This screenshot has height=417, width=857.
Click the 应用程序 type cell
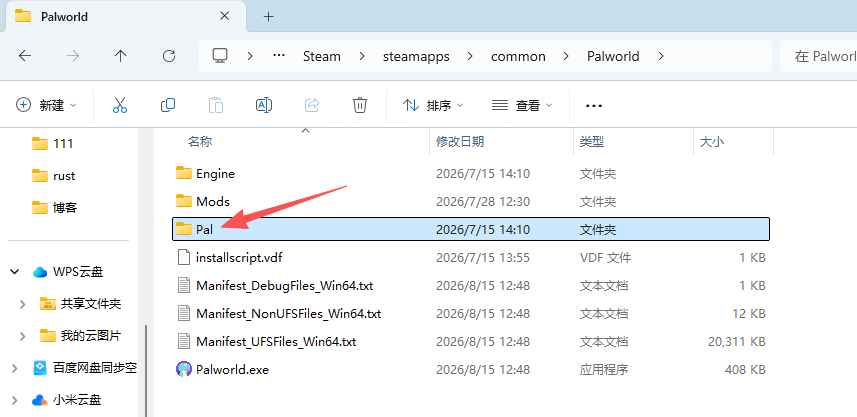click(x=604, y=370)
